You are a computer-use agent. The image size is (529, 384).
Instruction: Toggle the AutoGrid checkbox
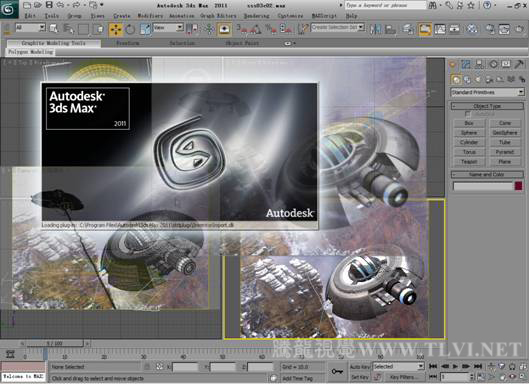(468, 114)
